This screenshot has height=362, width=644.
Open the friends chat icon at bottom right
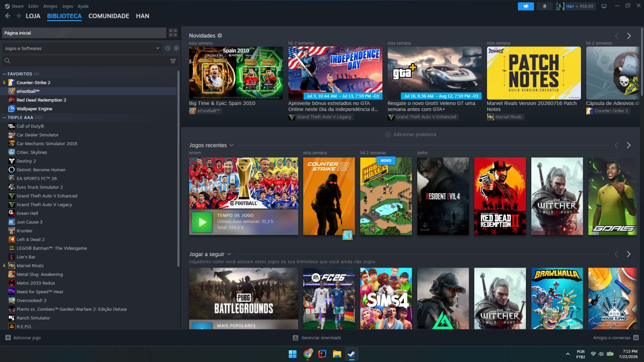tap(636, 338)
